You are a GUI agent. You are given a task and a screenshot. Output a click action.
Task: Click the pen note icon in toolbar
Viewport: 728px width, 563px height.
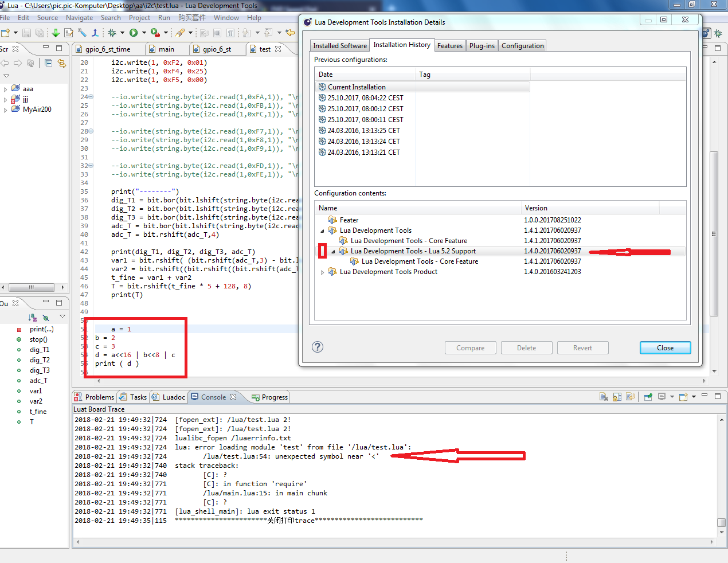pyautogui.click(x=69, y=33)
